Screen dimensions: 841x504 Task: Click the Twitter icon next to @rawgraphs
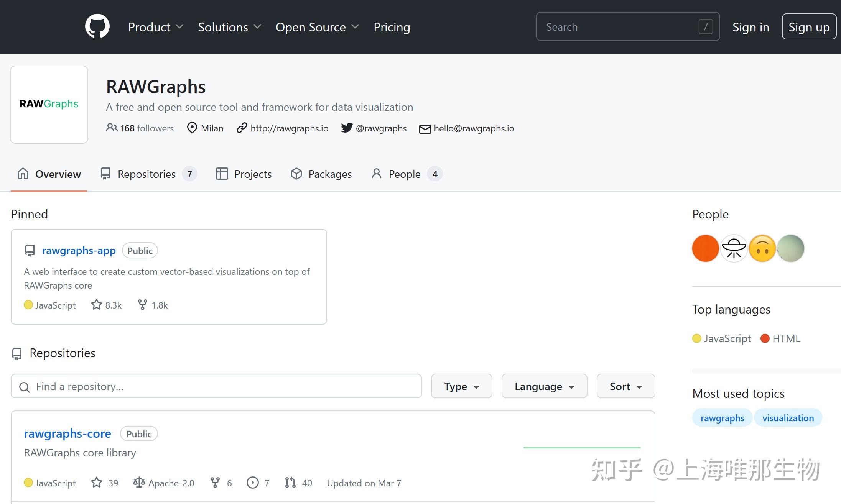346,128
